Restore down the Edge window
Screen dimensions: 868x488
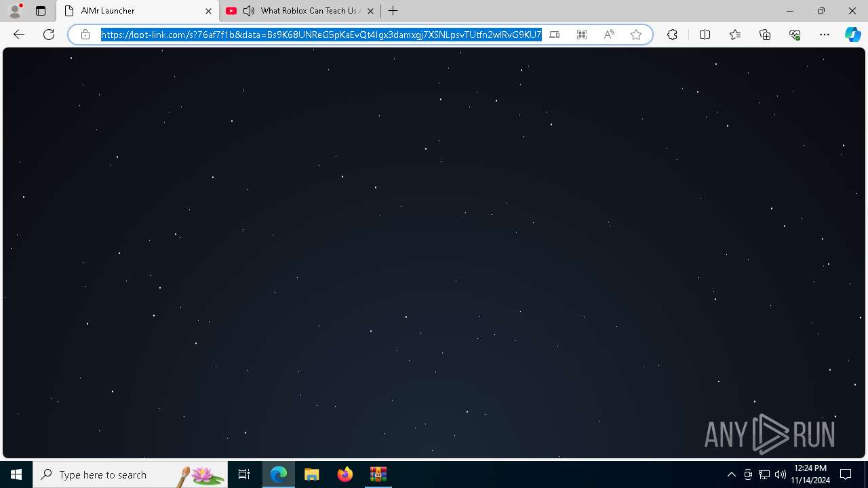click(821, 11)
